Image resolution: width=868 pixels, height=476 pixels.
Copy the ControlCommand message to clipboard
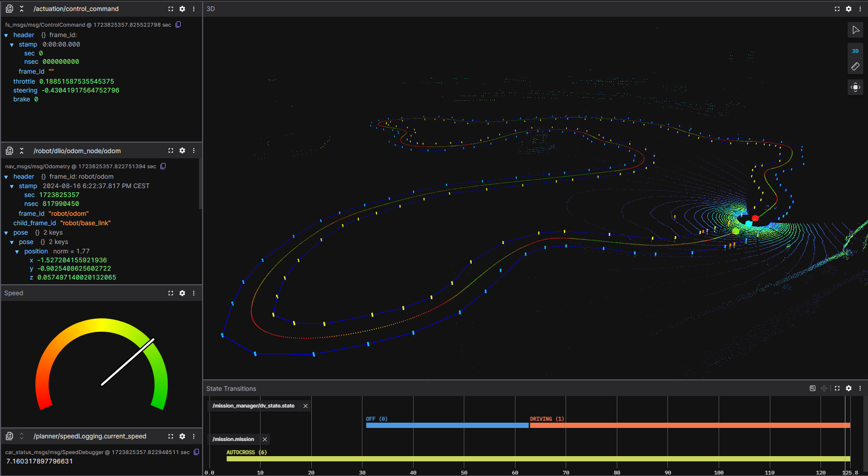[178, 25]
